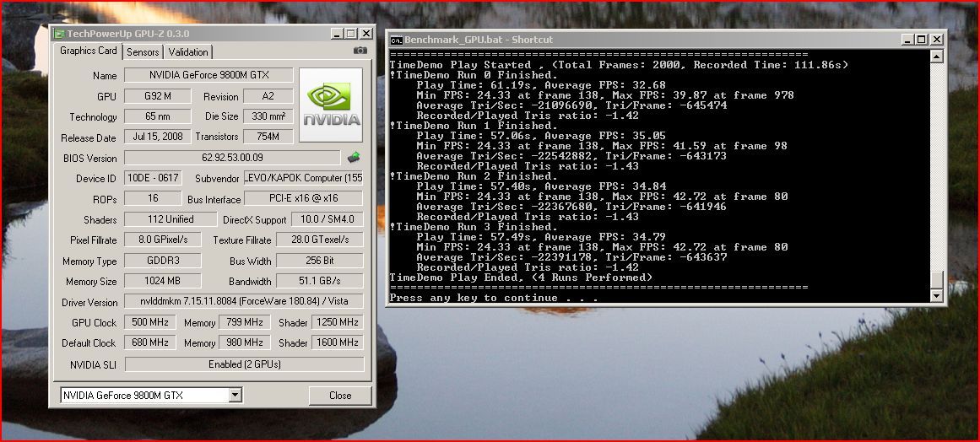Click the Memory Type field GDDR3
980x442 pixels.
tap(163, 261)
